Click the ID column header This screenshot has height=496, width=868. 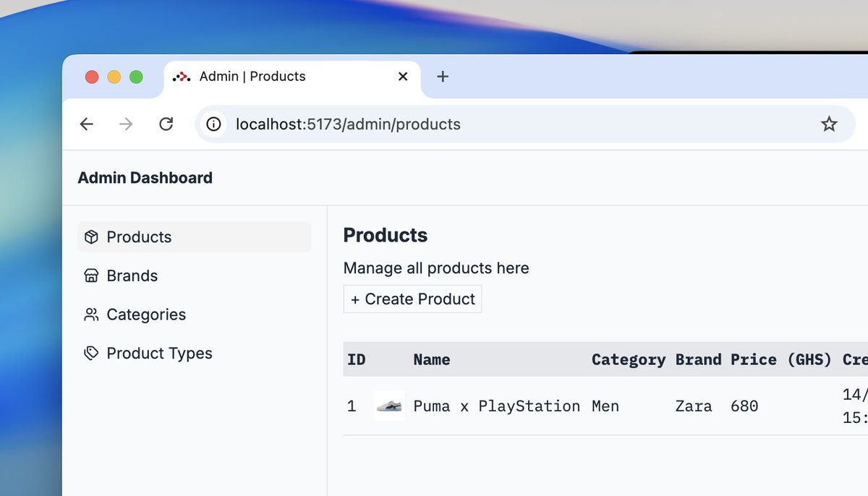[x=357, y=359]
